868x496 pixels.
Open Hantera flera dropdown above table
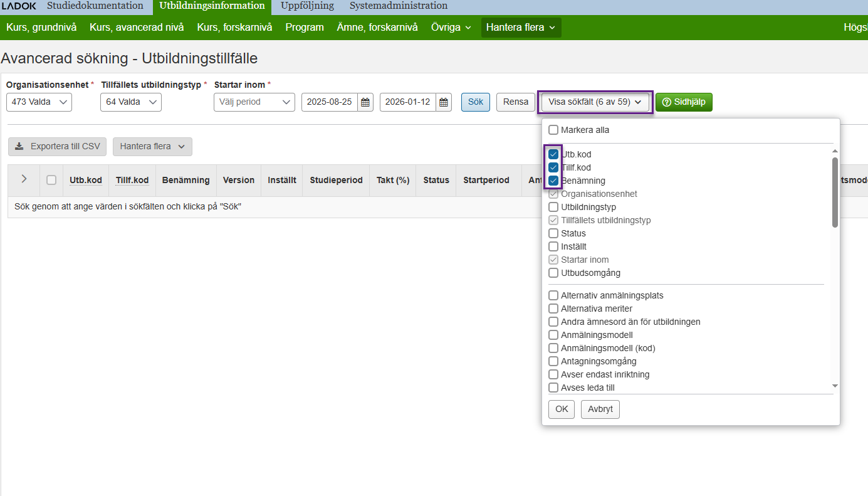tap(152, 147)
